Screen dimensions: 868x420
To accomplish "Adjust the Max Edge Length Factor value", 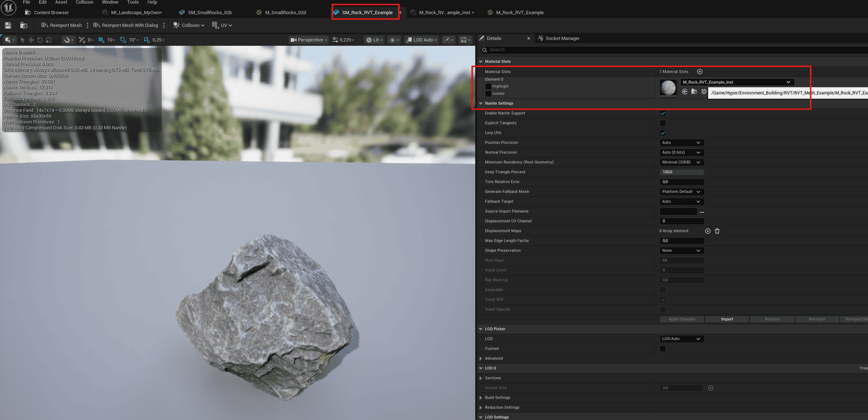I will coord(681,241).
